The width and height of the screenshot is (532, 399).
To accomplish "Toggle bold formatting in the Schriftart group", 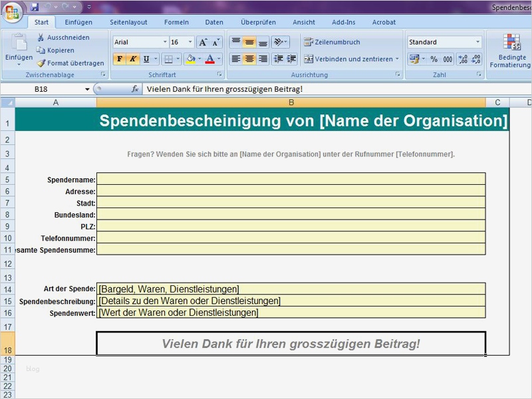I will coord(119,59).
